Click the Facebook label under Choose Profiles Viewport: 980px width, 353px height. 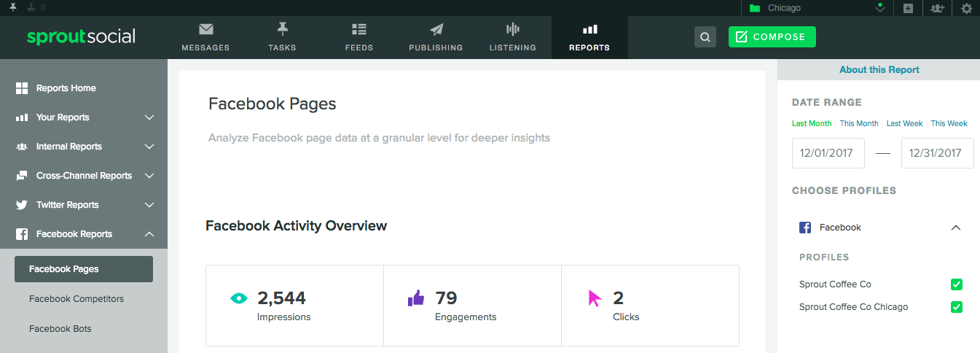(840, 228)
